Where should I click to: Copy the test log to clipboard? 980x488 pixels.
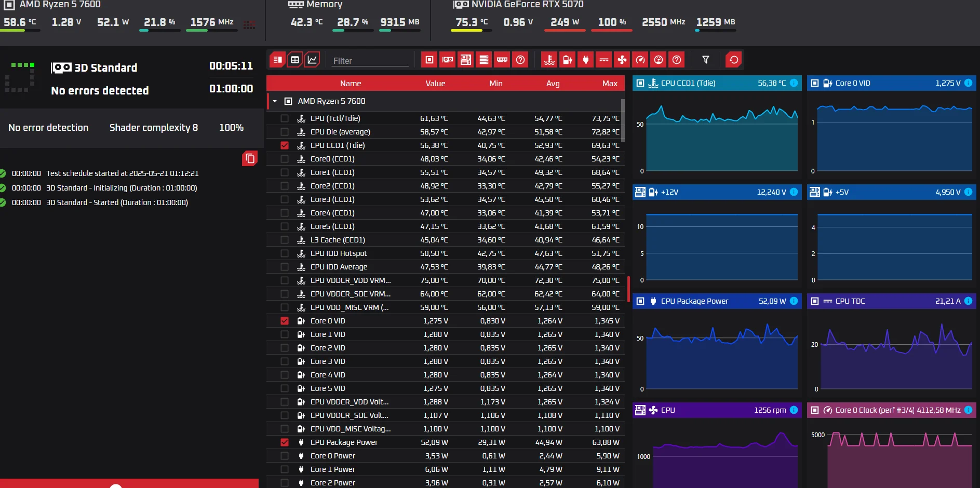pos(250,158)
